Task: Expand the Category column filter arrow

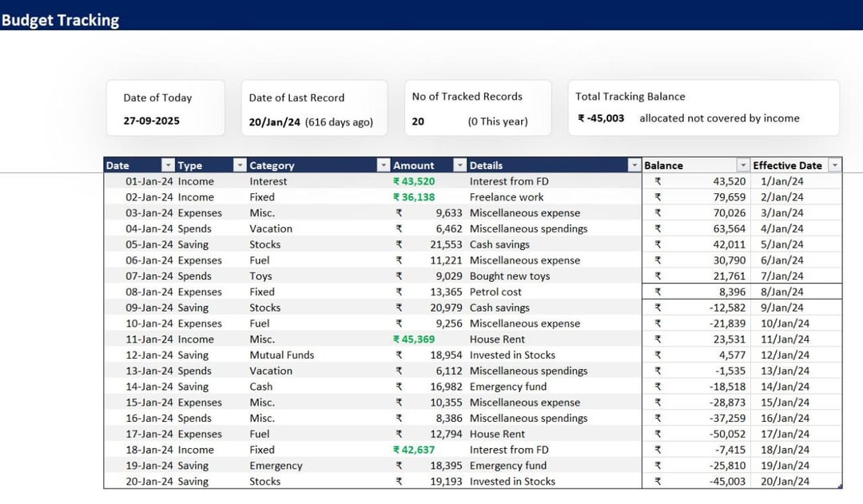Action: 383,165
